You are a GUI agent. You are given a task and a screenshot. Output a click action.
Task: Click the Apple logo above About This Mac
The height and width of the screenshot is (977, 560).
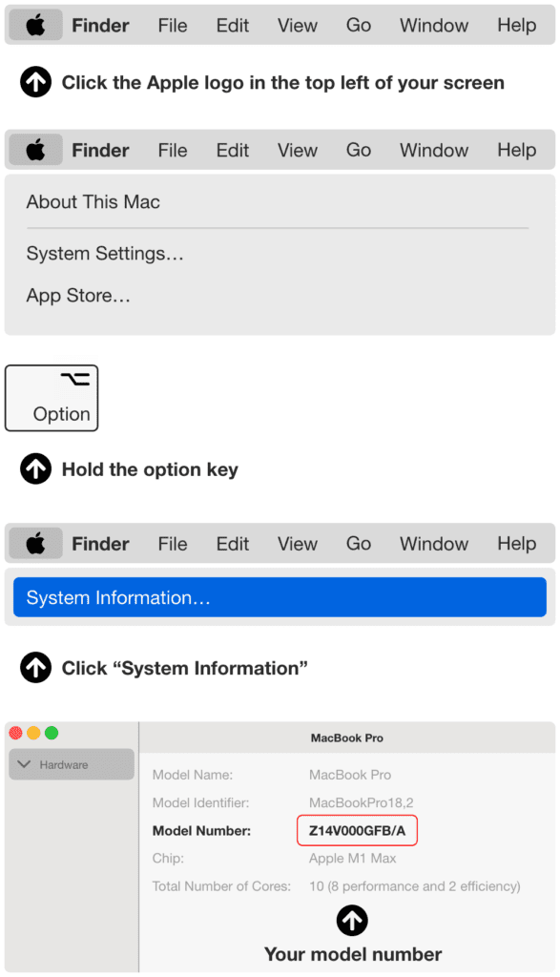point(35,150)
